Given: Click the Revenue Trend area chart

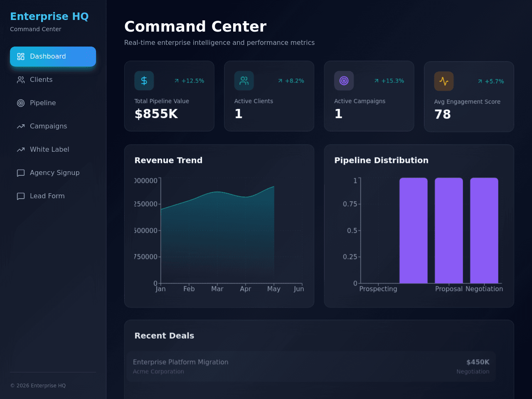Looking at the screenshot, I should (218, 235).
